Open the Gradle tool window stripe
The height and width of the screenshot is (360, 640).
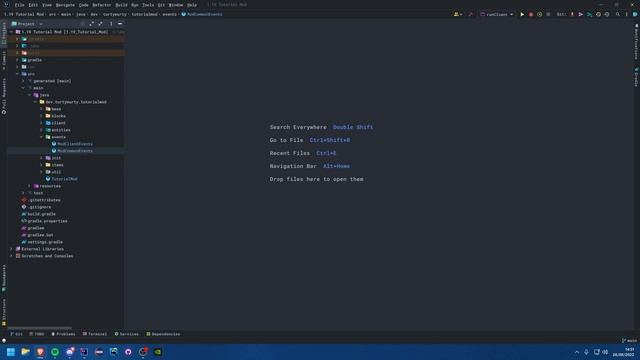(x=636, y=77)
